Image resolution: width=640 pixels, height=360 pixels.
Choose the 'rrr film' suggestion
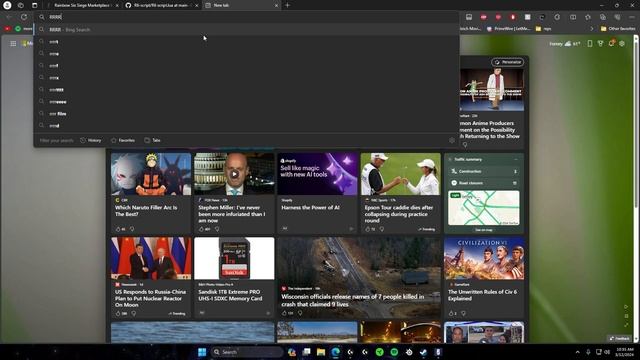click(247, 113)
